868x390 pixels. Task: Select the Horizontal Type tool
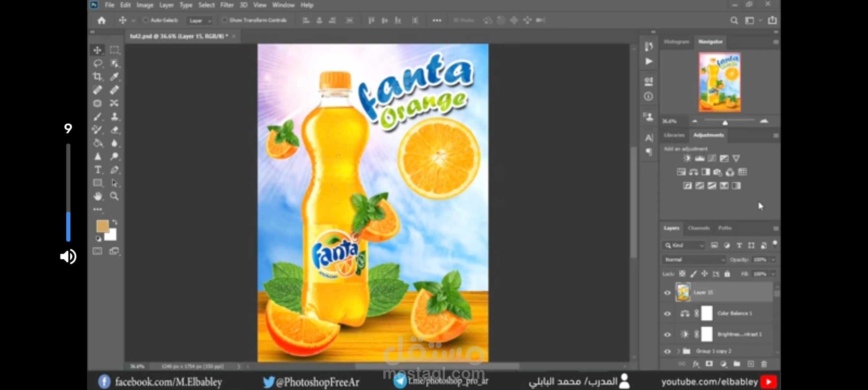coord(97,170)
